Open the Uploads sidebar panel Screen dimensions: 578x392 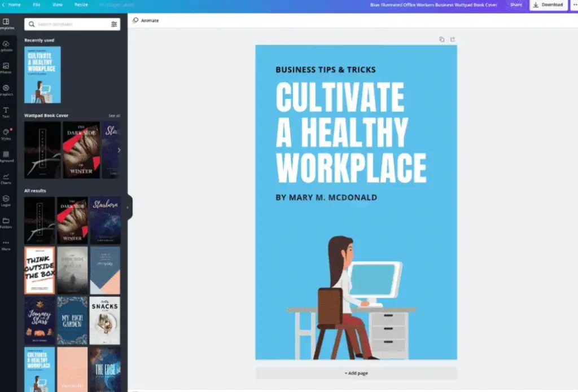pos(6,46)
